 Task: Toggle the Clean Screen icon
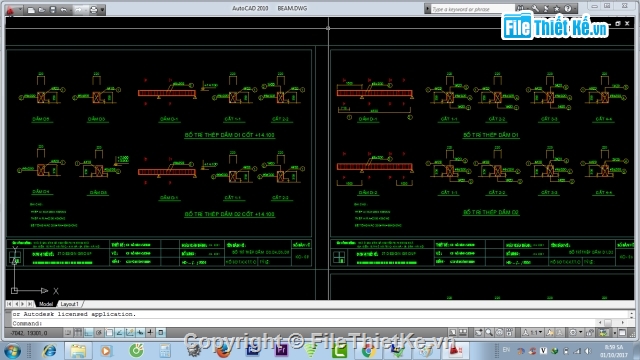(x=622, y=333)
